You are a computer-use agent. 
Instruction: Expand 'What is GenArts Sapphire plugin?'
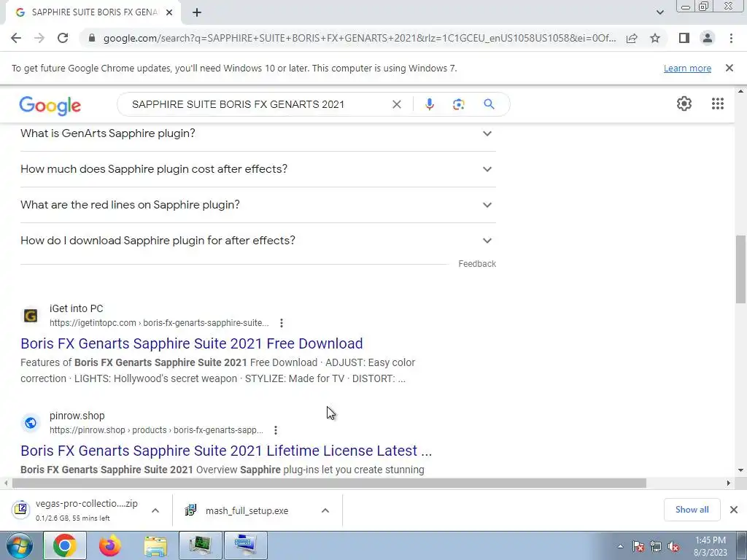(x=258, y=133)
